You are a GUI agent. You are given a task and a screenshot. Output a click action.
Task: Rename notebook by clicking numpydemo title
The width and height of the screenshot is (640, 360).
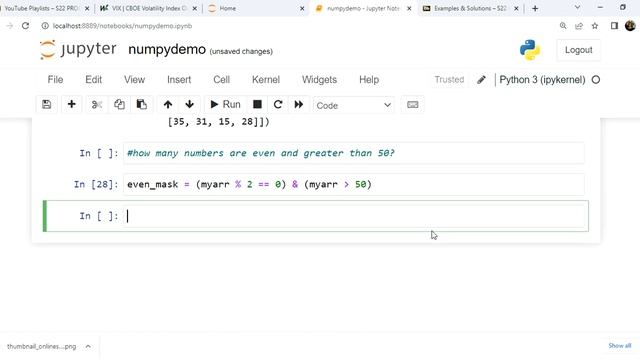pos(167,49)
